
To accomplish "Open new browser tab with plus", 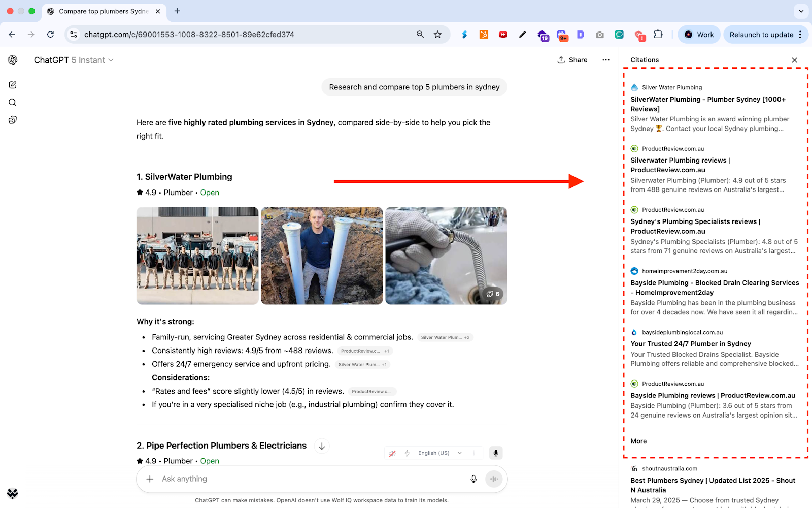I will point(177,11).
